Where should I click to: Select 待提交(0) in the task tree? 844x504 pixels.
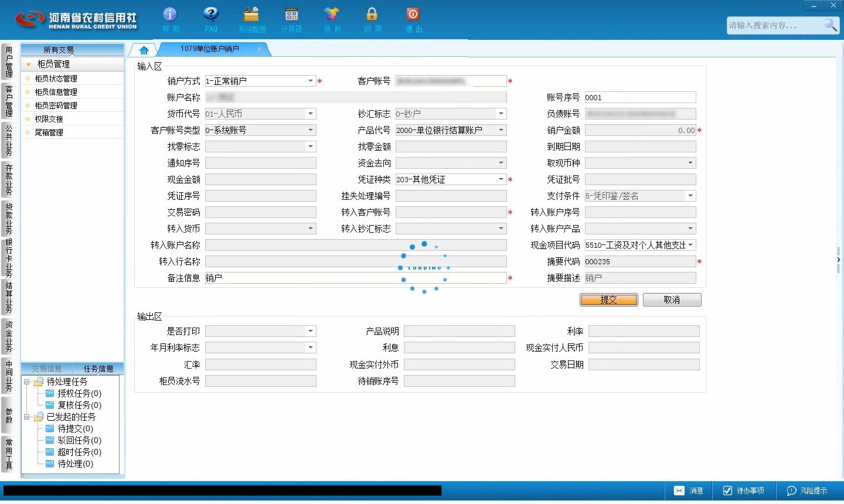pyautogui.click(x=75, y=428)
